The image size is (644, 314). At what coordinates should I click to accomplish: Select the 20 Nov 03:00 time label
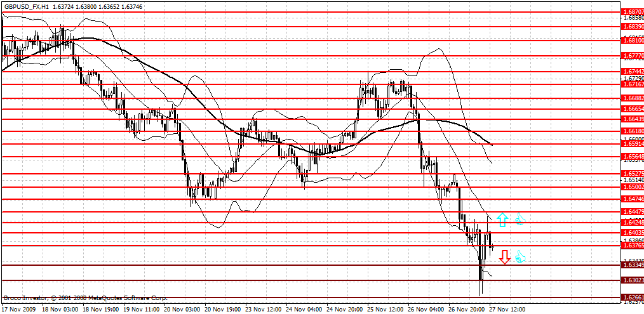pos(182,309)
